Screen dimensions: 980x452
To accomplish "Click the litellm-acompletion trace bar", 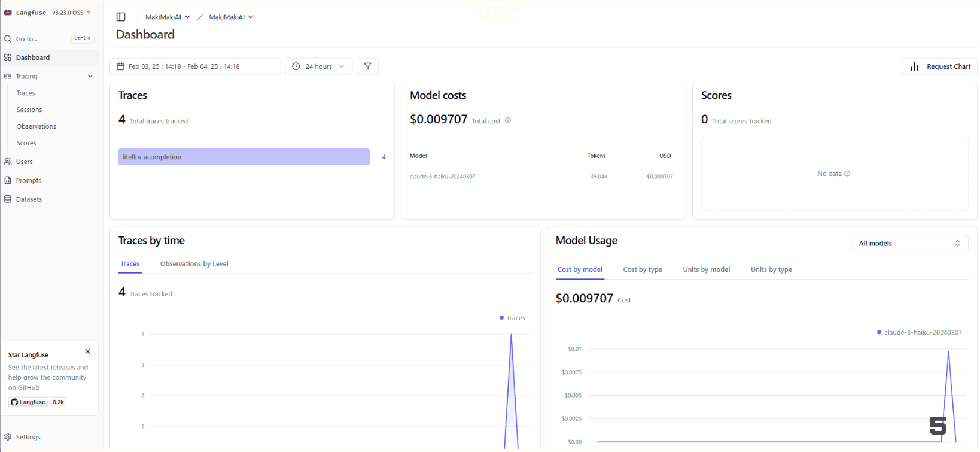I will click(x=244, y=157).
